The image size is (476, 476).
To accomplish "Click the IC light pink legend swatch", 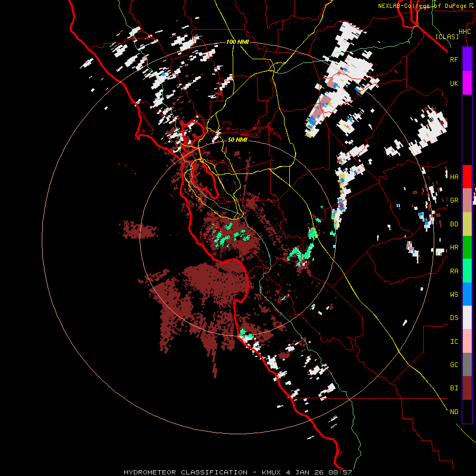I will [x=467, y=341].
